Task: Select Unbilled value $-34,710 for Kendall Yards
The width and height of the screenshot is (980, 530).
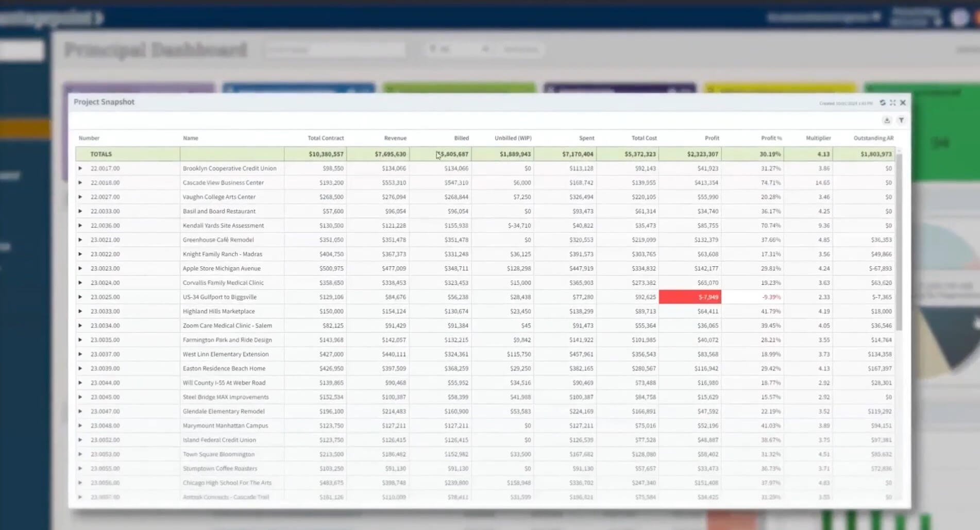Action: (x=519, y=226)
